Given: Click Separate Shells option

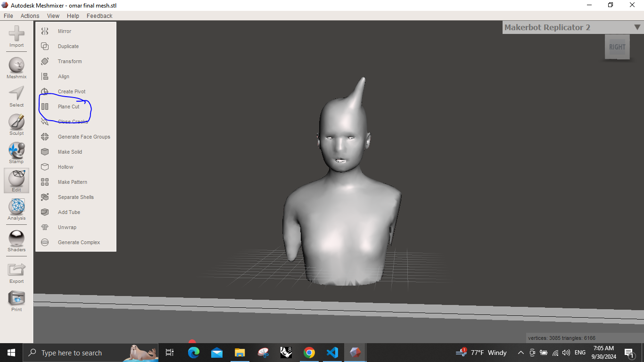Looking at the screenshot, I should tap(76, 197).
